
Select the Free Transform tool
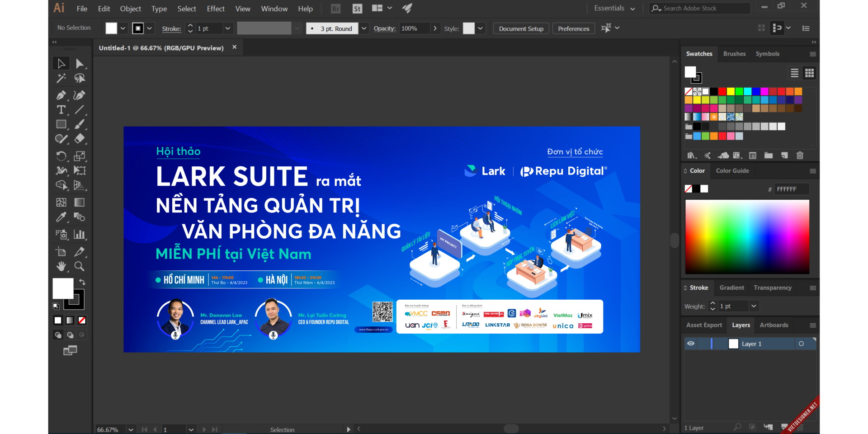[x=80, y=170]
